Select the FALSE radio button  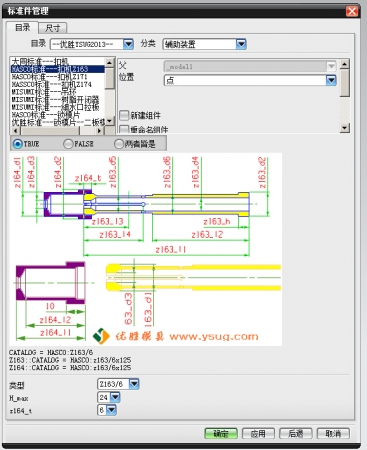point(68,144)
